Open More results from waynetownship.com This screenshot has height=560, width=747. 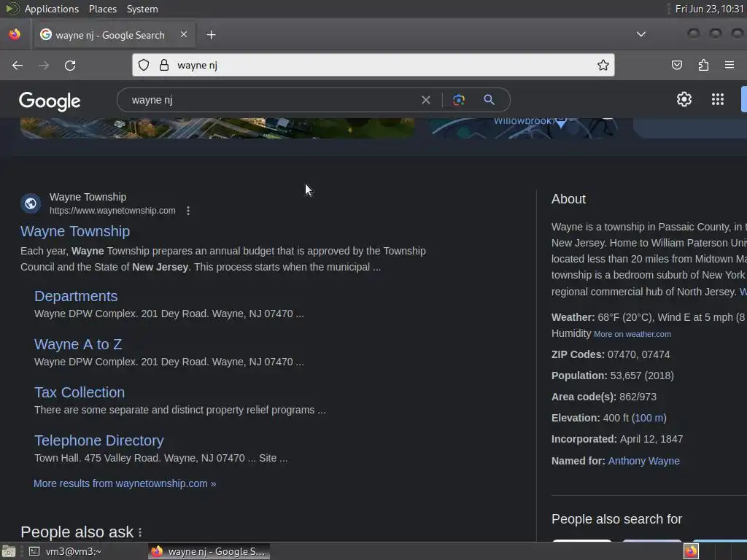pos(125,484)
